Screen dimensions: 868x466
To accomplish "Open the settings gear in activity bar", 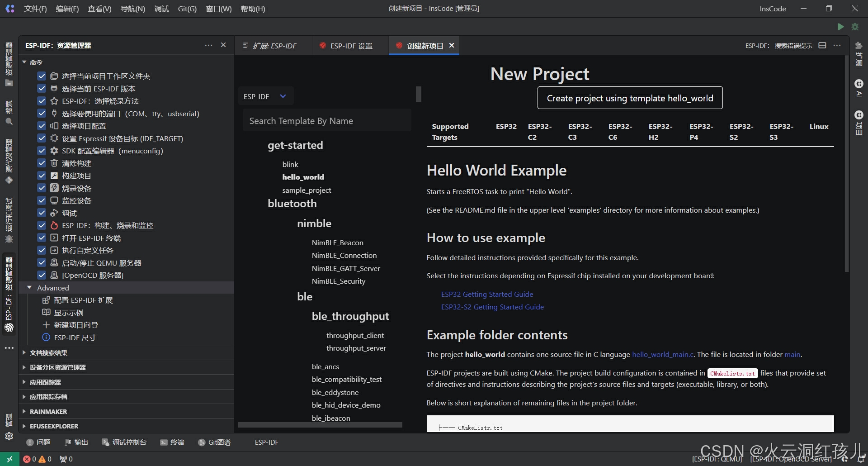I will [9, 436].
